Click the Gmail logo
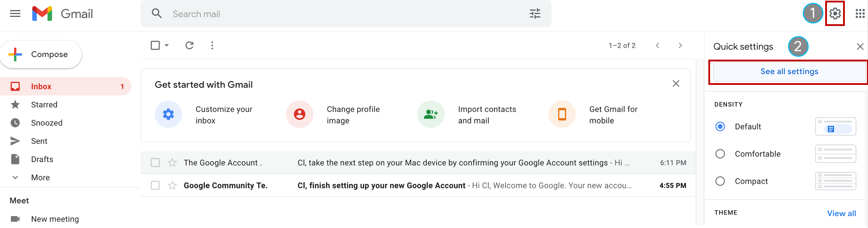Image resolution: width=868 pixels, height=228 pixels. coord(62,14)
